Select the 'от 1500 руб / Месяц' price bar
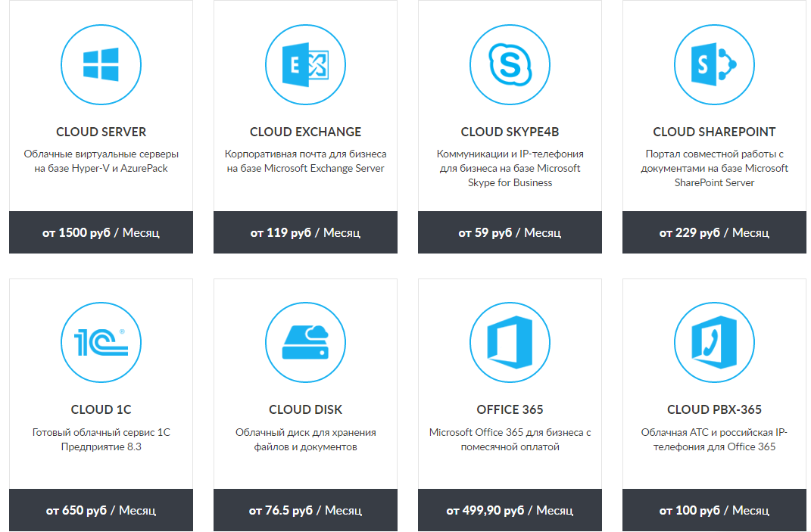Screen dimensions: 811x532 tap(101, 232)
